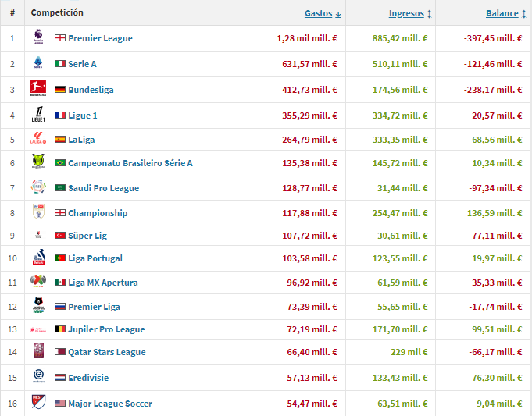The image size is (532, 416).
Task: Select Eredivisie's 133,43 mill. € Ingresos
Action: 400,378
